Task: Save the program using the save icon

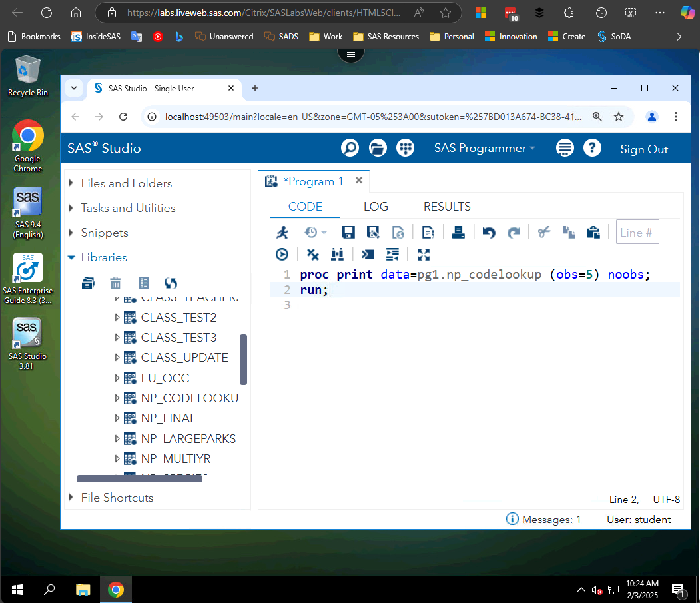Action: pyautogui.click(x=348, y=232)
